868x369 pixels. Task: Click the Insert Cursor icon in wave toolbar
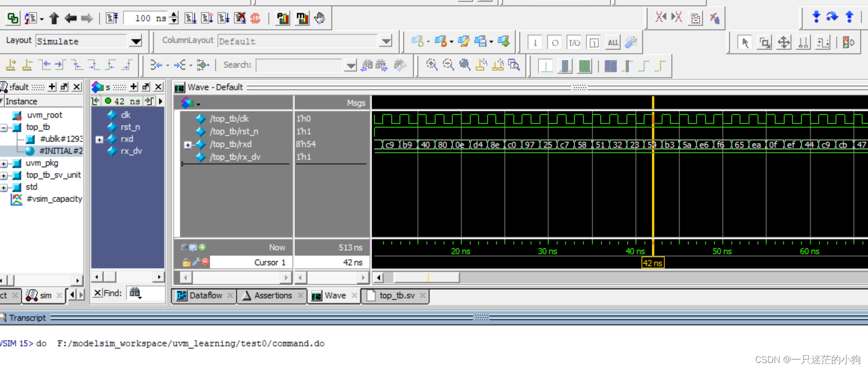(10, 65)
